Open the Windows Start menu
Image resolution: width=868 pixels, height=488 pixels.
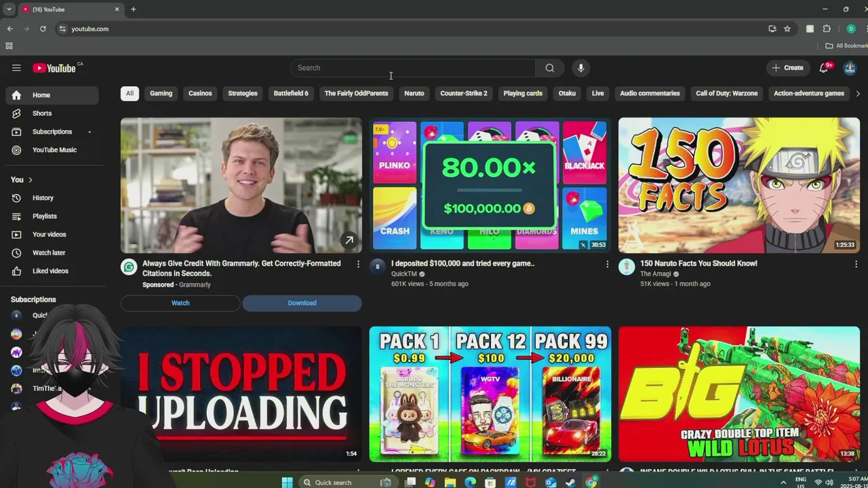[287, 482]
